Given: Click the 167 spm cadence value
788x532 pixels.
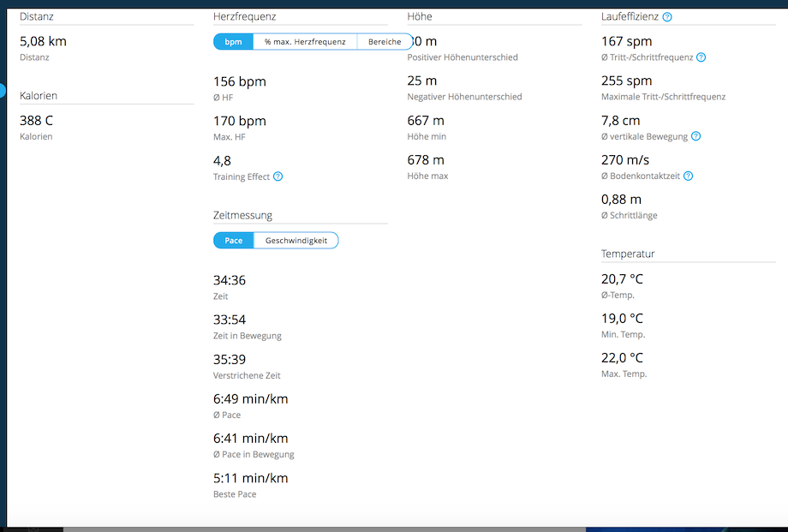Looking at the screenshot, I should click(x=626, y=41).
